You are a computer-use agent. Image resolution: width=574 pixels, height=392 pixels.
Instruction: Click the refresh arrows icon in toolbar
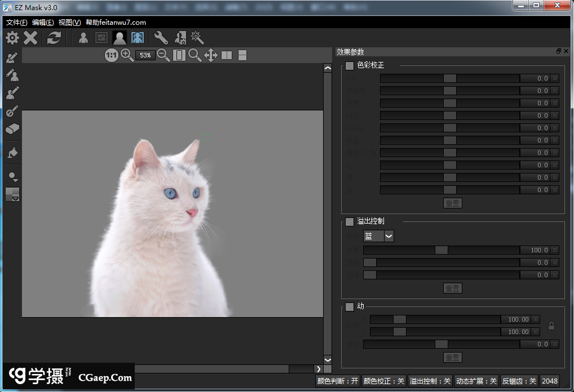[x=54, y=38]
